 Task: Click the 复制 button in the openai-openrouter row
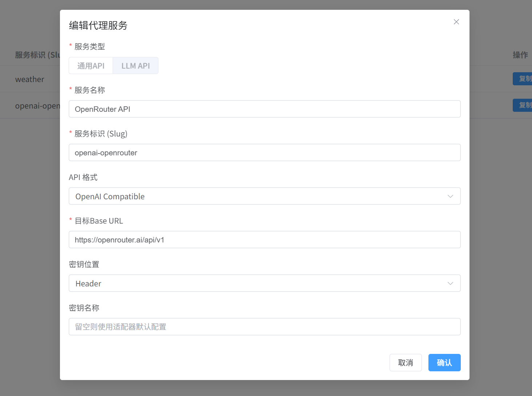coord(523,105)
